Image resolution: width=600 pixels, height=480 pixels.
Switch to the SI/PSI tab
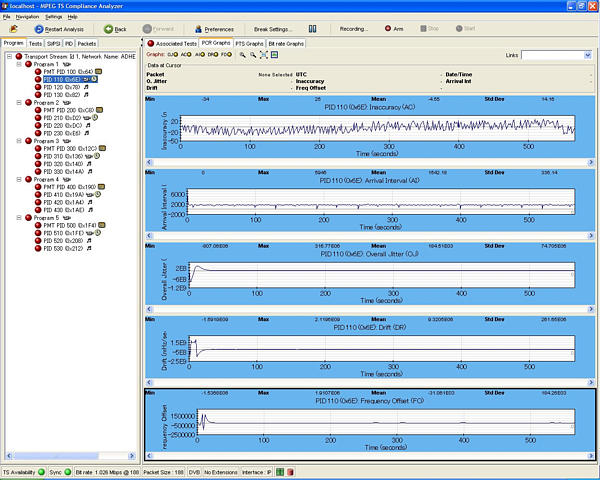(x=53, y=44)
